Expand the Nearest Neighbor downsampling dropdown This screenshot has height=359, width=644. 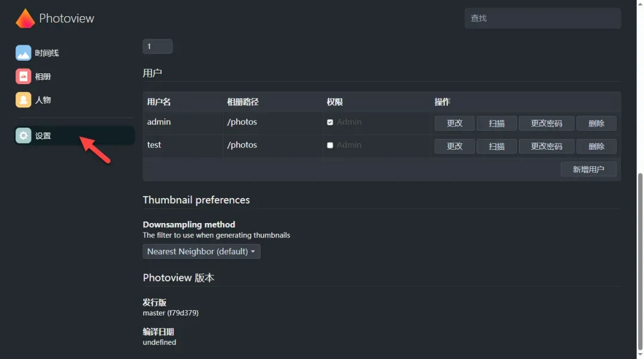click(x=202, y=252)
